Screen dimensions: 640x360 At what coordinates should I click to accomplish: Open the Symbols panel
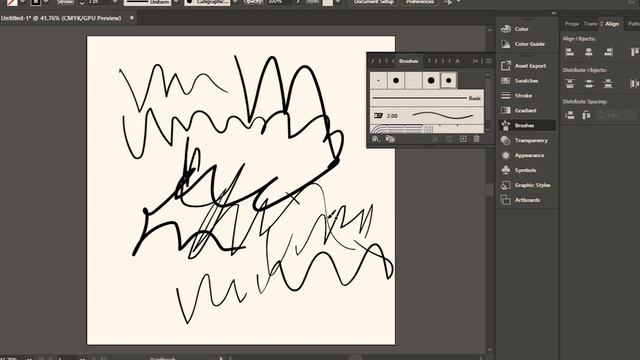tap(527, 170)
